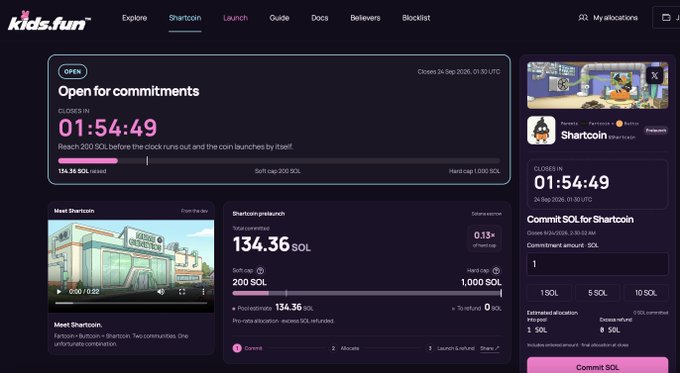Choose the 10 SOL preset amount
This screenshot has height=373, width=680.
[646, 293]
